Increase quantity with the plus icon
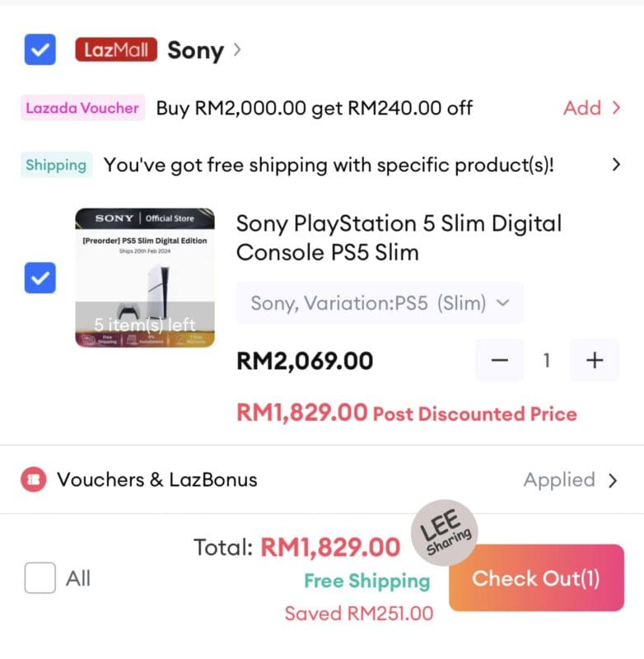Screen dimensions: 644x659 595,360
